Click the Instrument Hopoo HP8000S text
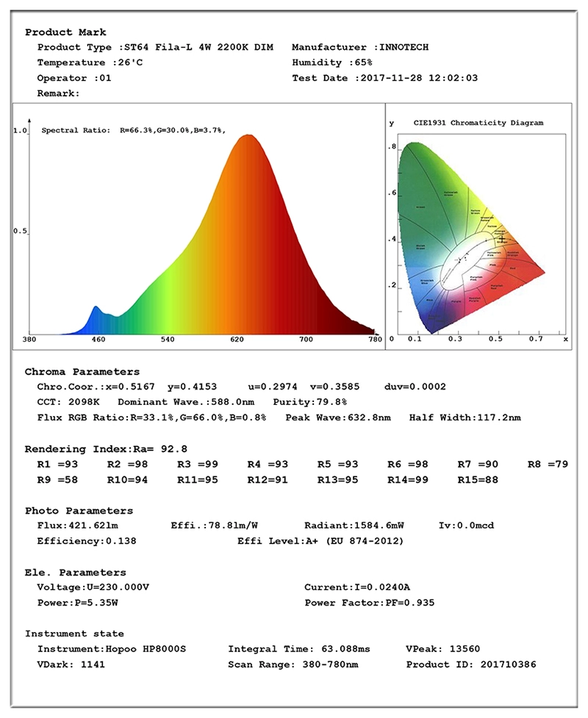The image size is (588, 718). [112, 649]
